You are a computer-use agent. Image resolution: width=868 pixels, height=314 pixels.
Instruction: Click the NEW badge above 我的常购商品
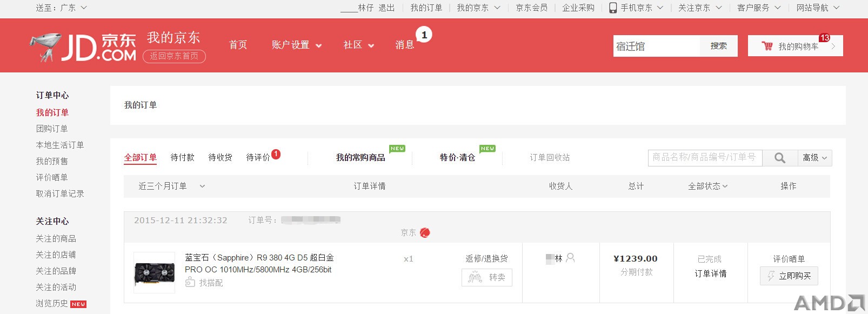[397, 149]
